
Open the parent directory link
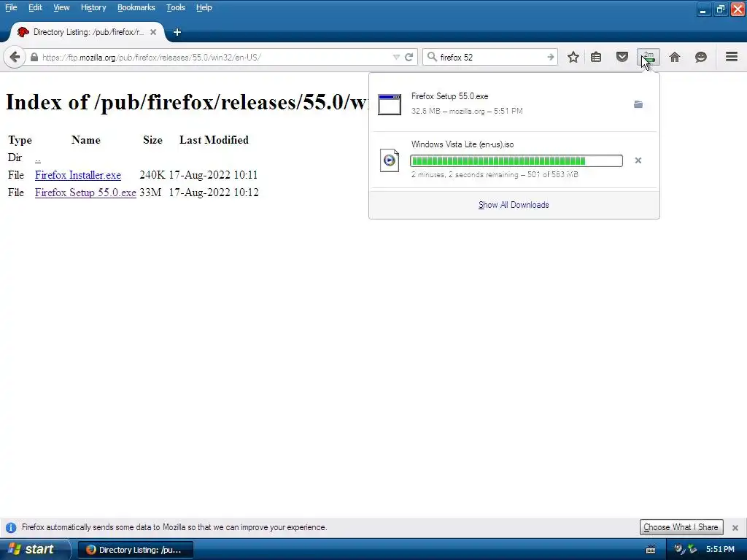point(38,157)
